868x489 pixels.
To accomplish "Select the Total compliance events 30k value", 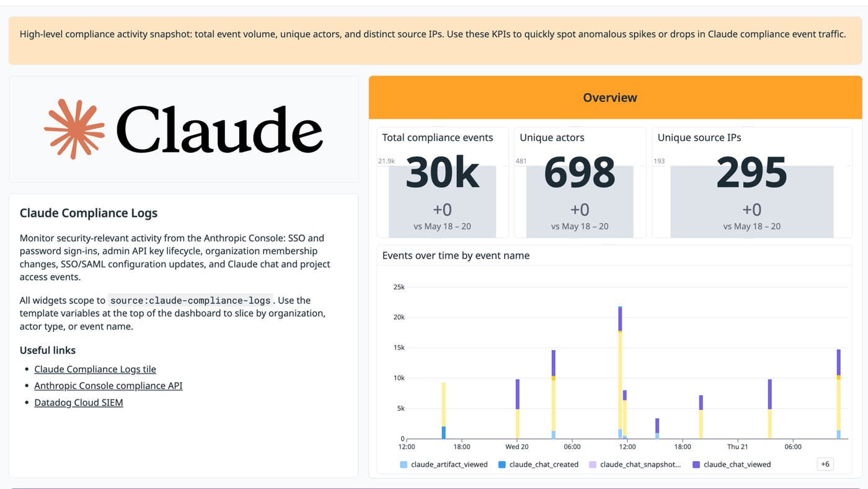I will [x=442, y=173].
